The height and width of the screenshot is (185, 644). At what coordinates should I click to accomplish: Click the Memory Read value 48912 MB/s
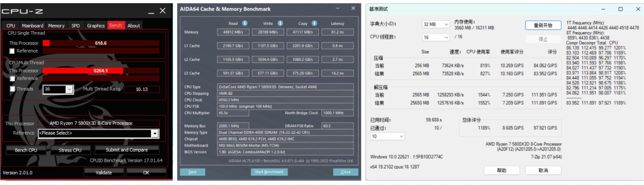pos(233,32)
